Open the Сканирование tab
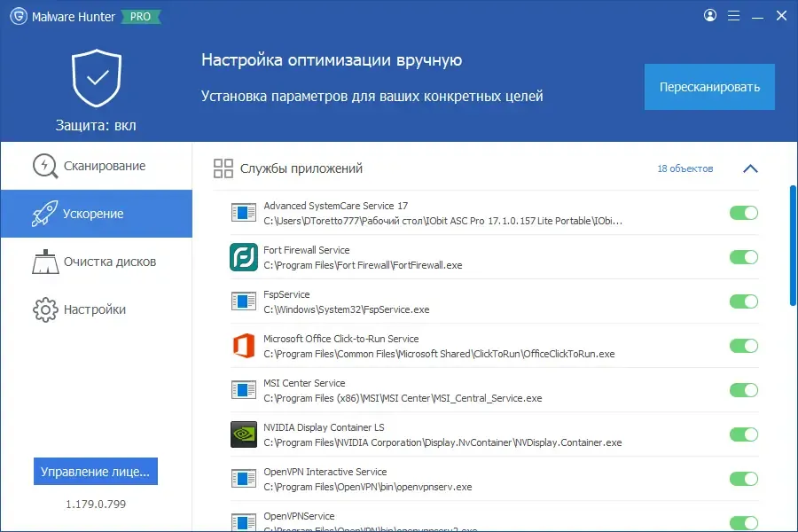This screenshot has width=798, height=532. (96, 166)
